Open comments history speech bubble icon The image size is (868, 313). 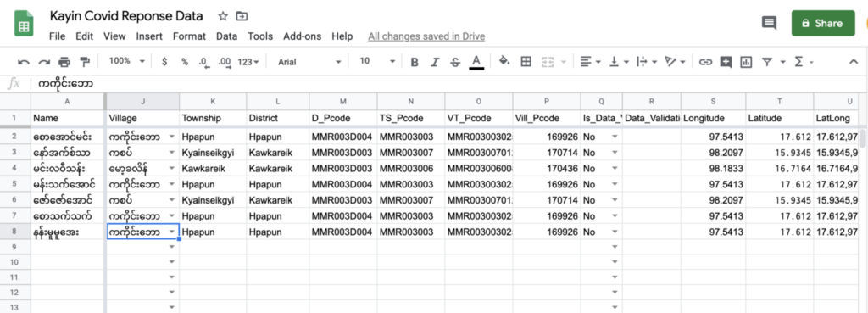pos(769,23)
